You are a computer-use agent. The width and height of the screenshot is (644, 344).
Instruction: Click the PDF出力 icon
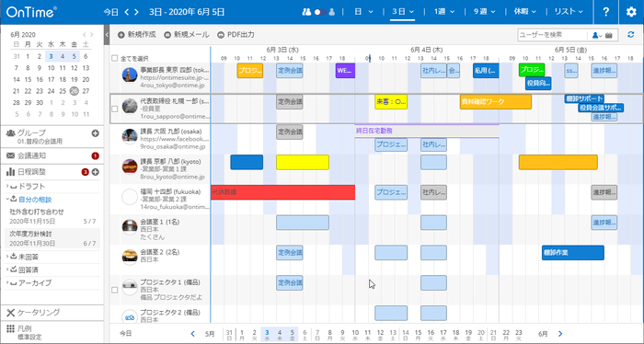221,35
